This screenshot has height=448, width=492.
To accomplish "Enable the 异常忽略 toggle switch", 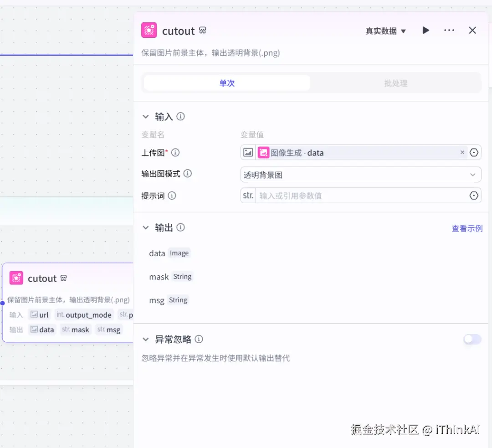I will pyautogui.click(x=472, y=339).
